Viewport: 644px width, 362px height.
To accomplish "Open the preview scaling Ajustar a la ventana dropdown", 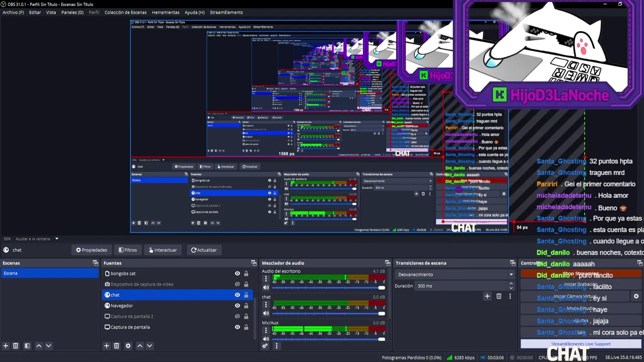I will (x=37, y=239).
